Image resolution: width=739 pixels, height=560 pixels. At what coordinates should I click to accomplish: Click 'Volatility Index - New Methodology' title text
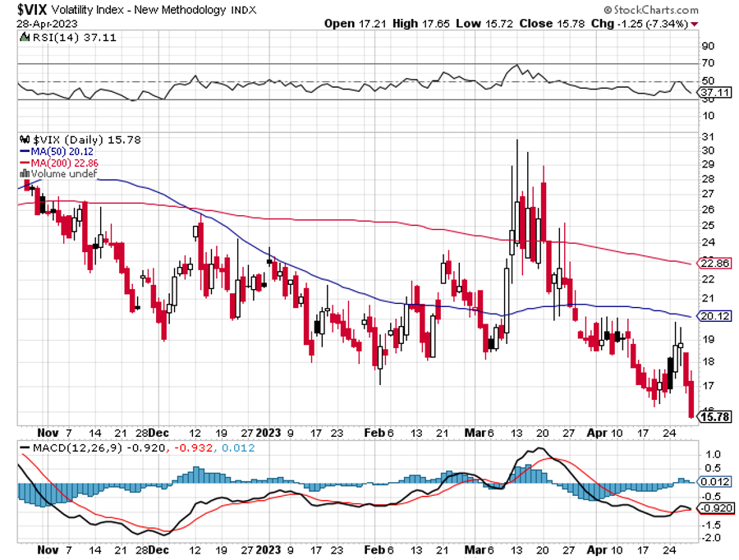[x=139, y=10]
